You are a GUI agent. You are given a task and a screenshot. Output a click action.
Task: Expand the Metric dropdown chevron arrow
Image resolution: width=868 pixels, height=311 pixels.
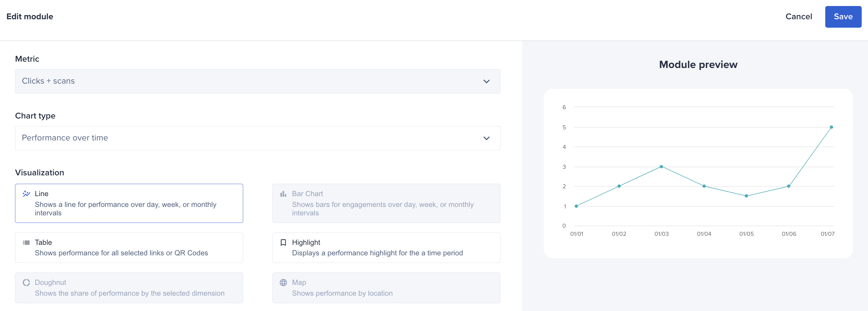486,82
